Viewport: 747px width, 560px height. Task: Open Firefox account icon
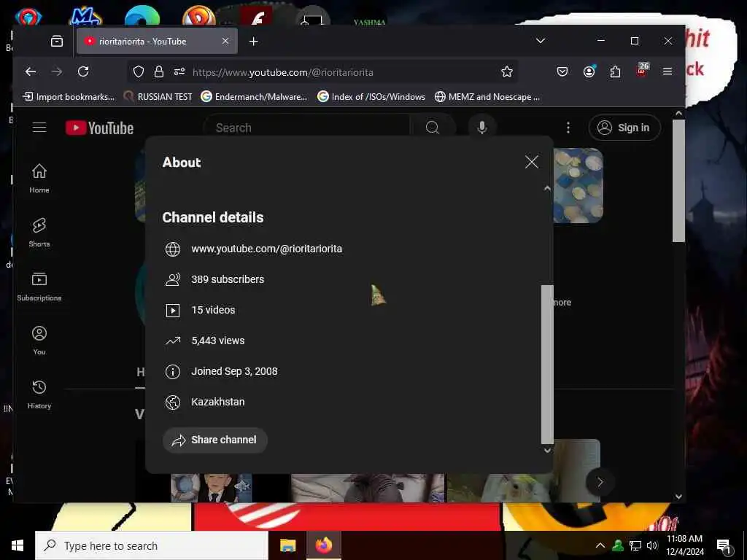(589, 72)
